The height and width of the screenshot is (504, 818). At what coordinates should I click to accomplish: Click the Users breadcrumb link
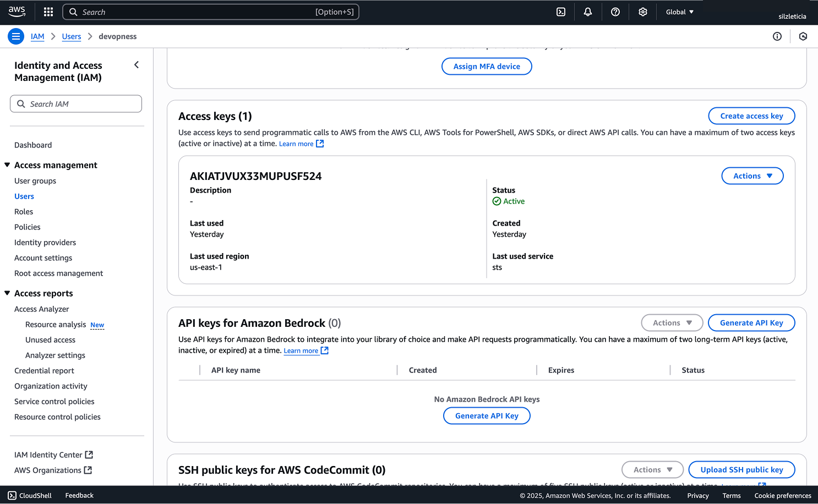click(x=72, y=36)
